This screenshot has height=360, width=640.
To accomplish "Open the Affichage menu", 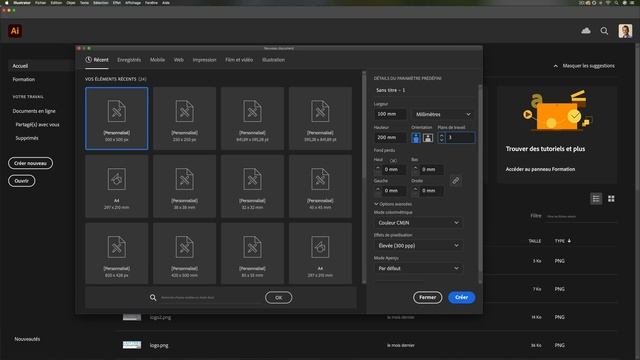I will (133, 2).
